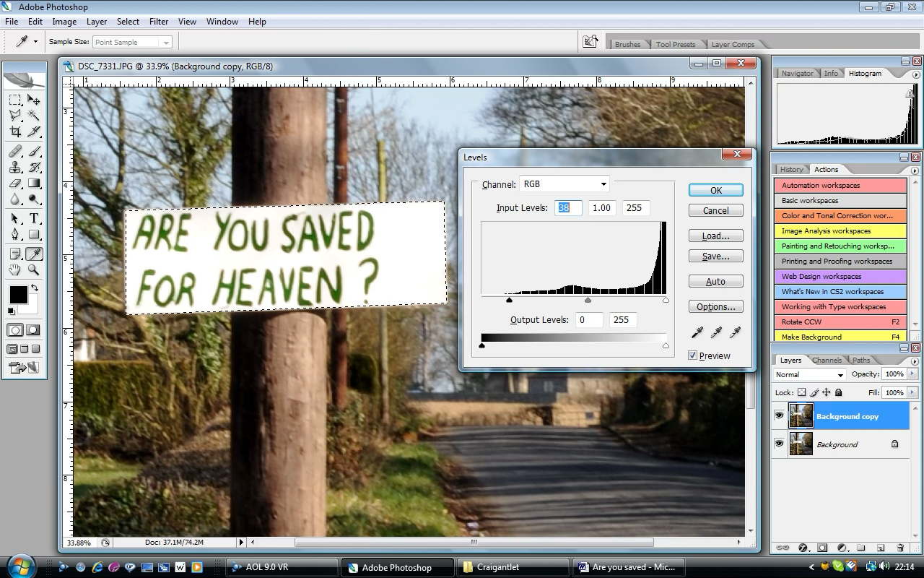The width and height of the screenshot is (924, 578).
Task: Expand the Sample Size dropdown
Action: (133, 42)
